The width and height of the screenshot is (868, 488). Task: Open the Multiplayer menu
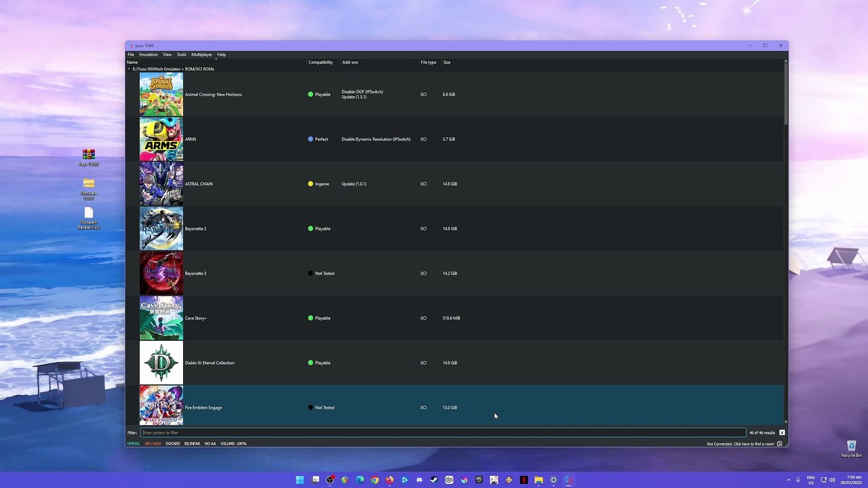[x=201, y=54]
